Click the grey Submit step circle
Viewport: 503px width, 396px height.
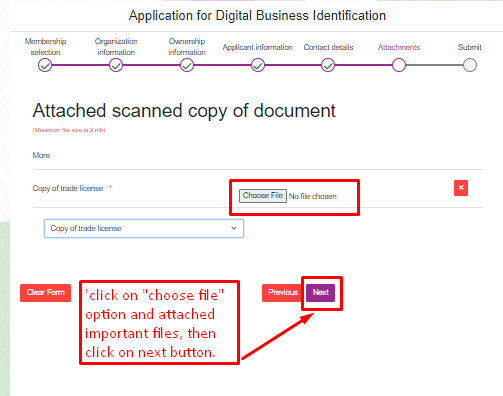click(470, 65)
